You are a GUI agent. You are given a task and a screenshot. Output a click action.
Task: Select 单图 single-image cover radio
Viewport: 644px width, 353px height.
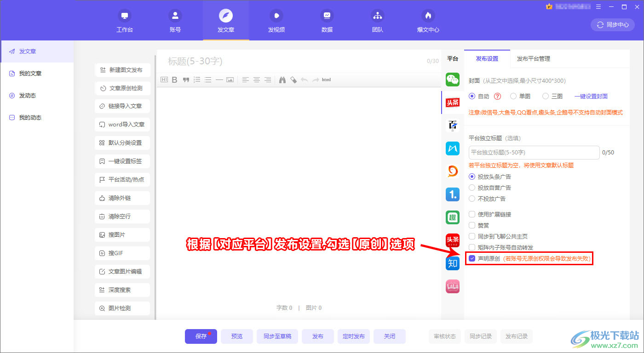[x=513, y=96]
